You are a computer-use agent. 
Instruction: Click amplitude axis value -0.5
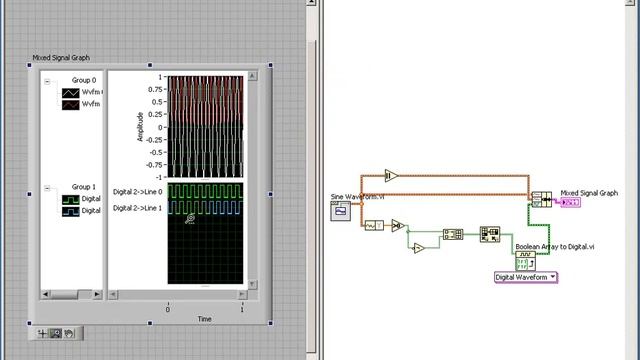click(155, 152)
